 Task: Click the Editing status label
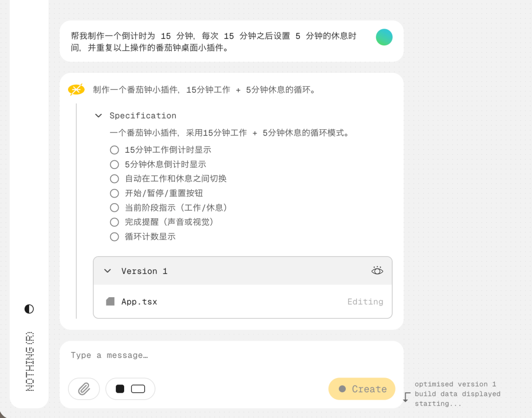pos(365,302)
